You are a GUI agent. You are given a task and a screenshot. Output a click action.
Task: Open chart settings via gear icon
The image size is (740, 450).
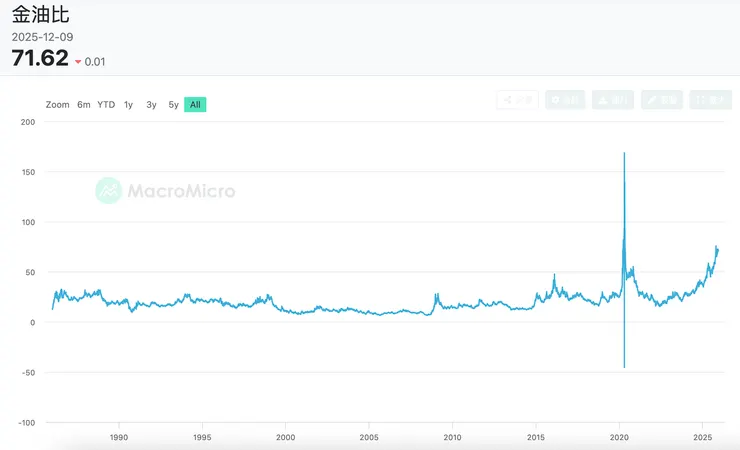(x=565, y=100)
